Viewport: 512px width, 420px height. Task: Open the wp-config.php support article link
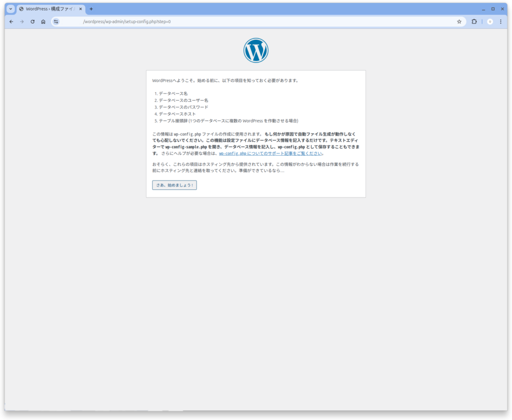click(x=270, y=153)
